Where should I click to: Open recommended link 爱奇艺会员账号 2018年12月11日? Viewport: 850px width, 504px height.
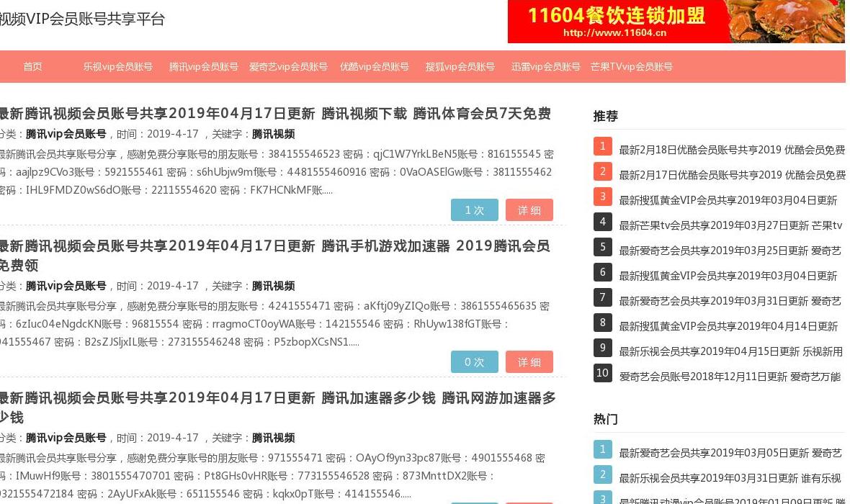(x=730, y=377)
